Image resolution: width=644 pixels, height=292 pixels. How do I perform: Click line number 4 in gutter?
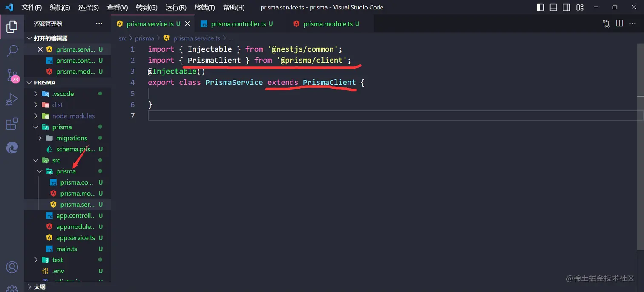point(132,83)
